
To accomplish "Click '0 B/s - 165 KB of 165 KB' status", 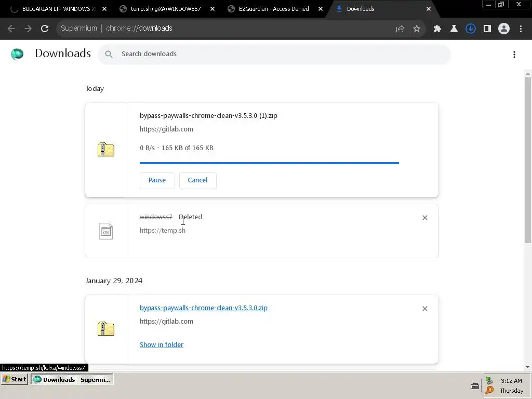I will tap(177, 148).
